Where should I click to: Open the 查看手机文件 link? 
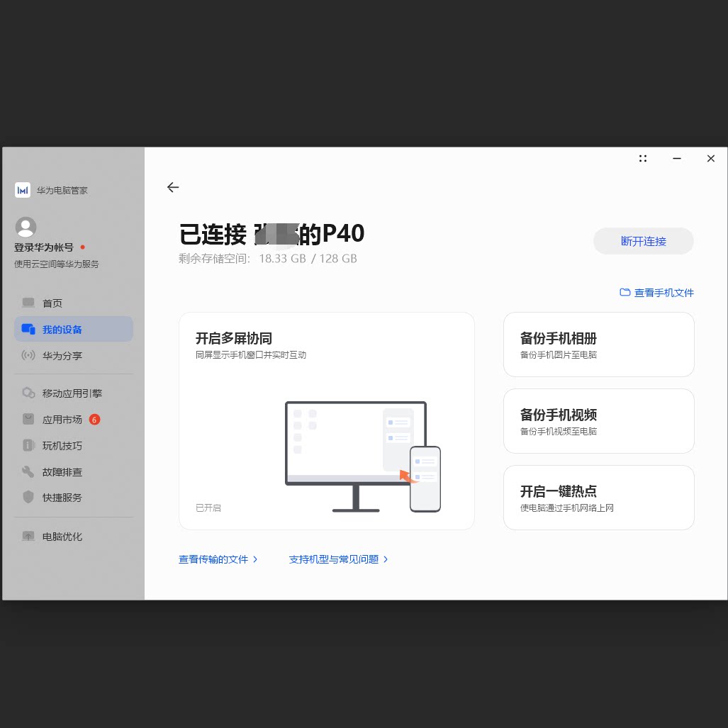tap(663, 292)
